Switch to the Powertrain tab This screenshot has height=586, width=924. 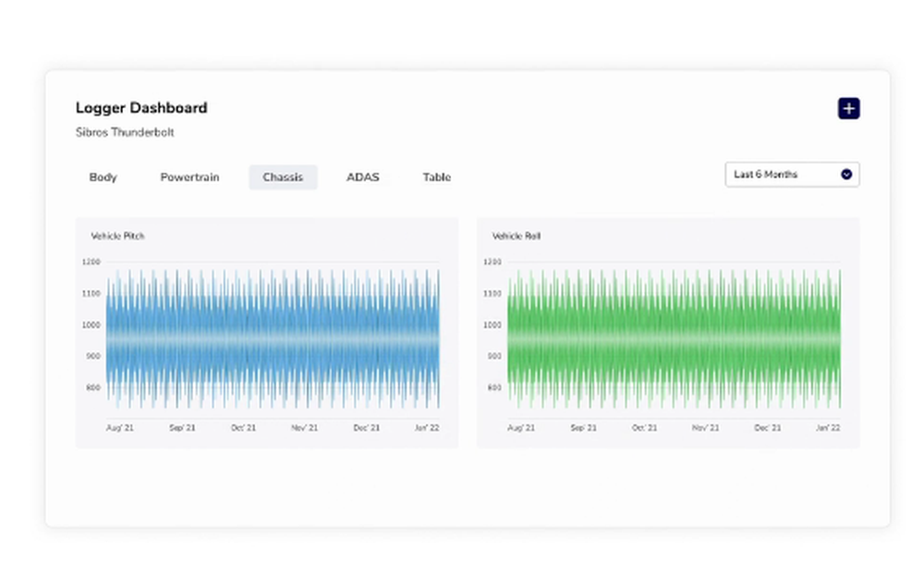pos(189,177)
